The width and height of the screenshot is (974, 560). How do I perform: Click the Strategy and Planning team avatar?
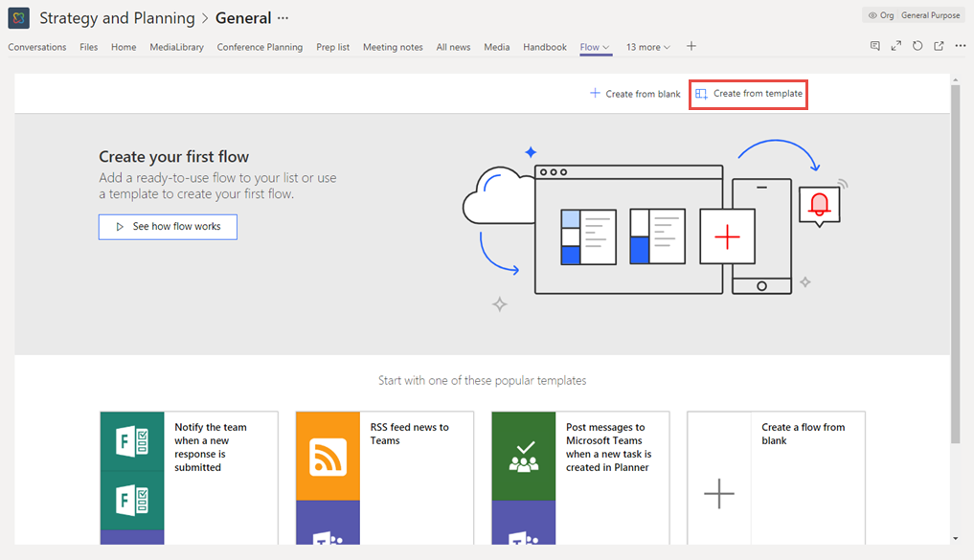[18, 18]
